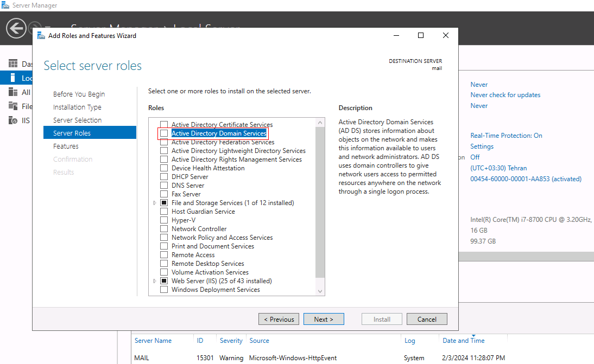Sort events by Date and Time column
The width and height of the screenshot is (594, 364).
click(464, 341)
